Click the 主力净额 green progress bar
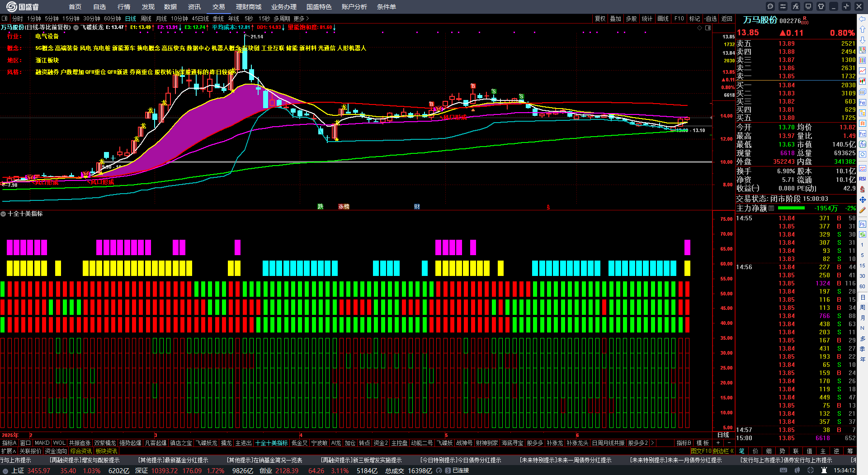The width and height of the screenshot is (868, 475). tap(791, 208)
